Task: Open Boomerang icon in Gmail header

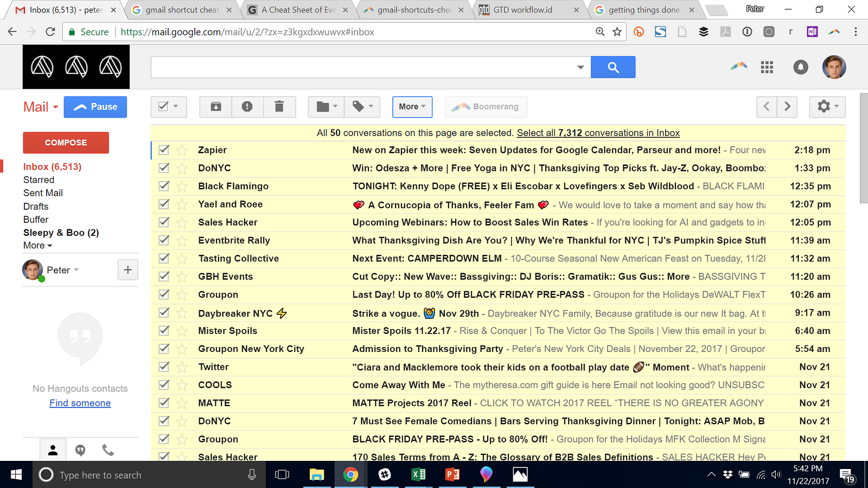Action: pyautogui.click(x=739, y=67)
